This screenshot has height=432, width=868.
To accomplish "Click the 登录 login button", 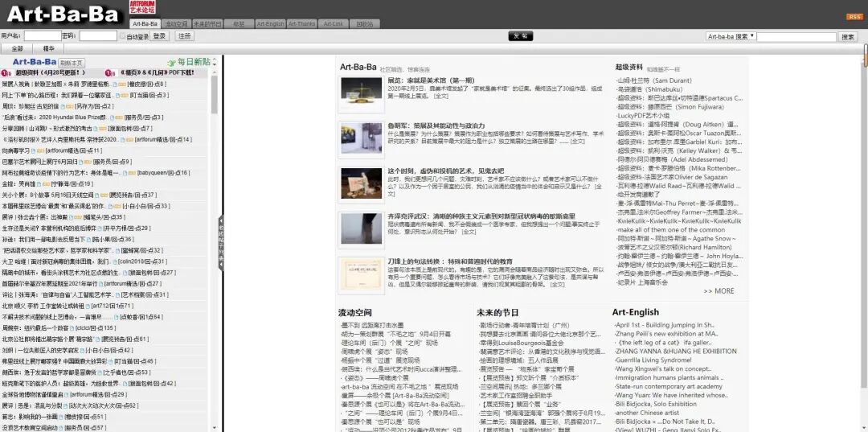I will (159, 36).
